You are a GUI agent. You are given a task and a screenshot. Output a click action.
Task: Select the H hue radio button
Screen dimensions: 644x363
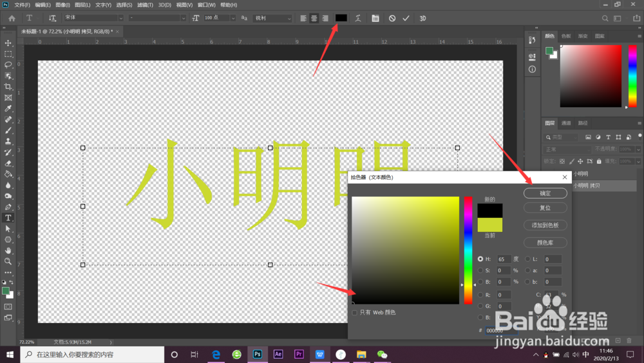pos(480,259)
